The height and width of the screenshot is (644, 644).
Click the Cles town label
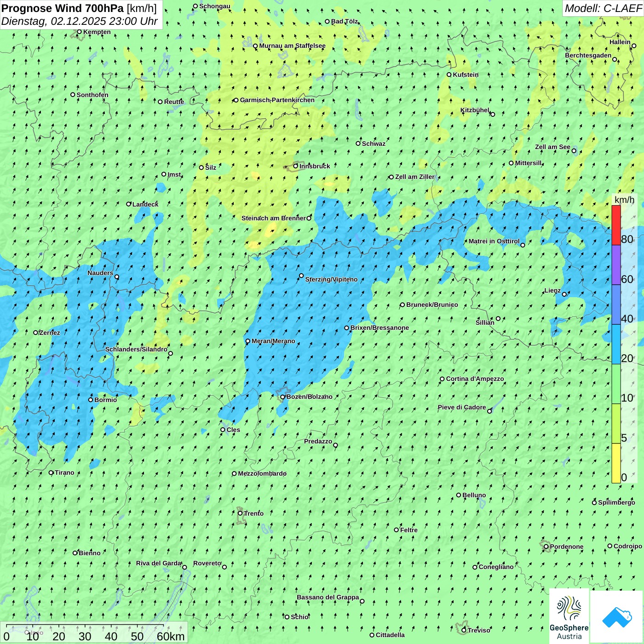(233, 430)
